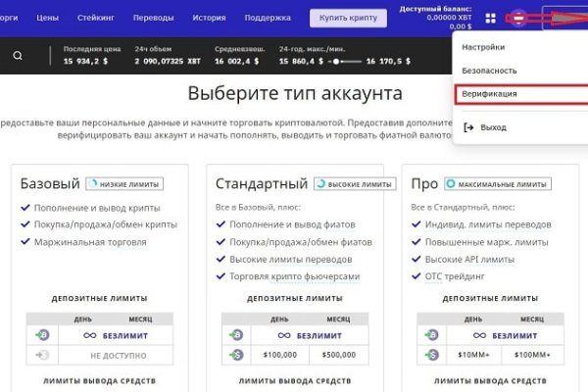This screenshot has height=392, width=588.
Task: Open the Цены menu item
Action: coord(47,18)
